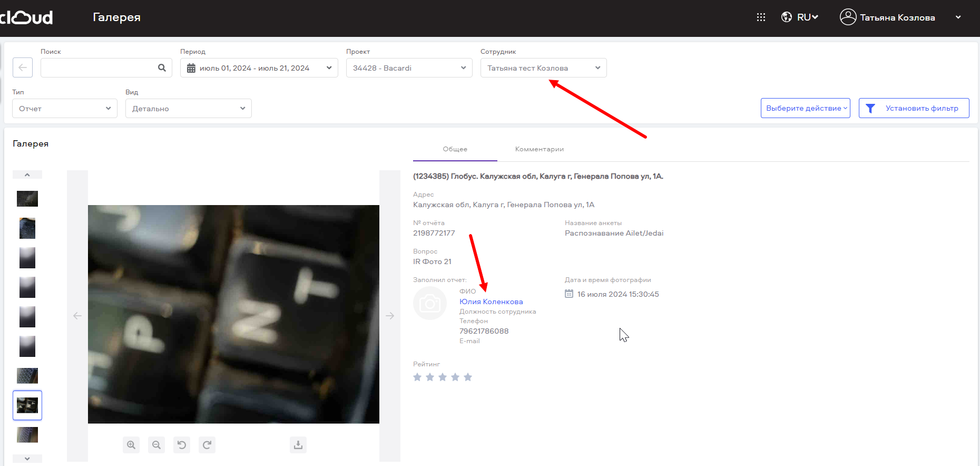Open Юлия Коленкова employee link
The width and height of the screenshot is (980, 466).
tap(491, 302)
